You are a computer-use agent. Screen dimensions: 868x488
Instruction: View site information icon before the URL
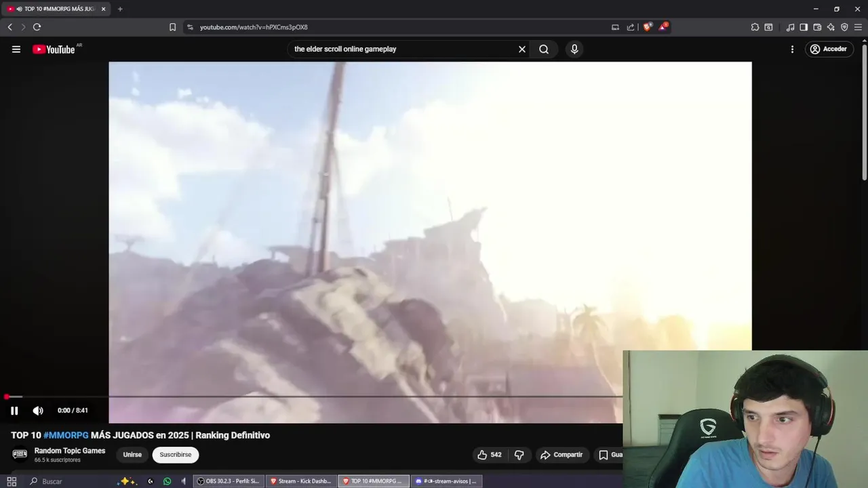coord(190,27)
